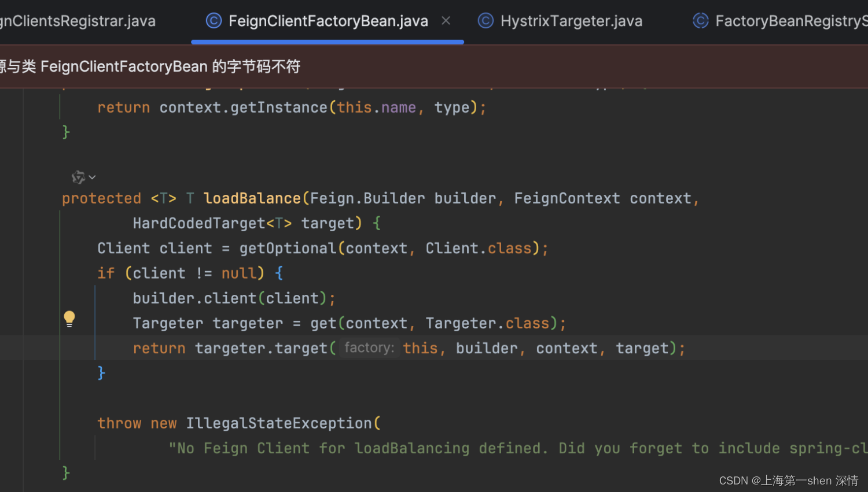
Task: Click the 'protected' keyword
Action: pos(101,198)
